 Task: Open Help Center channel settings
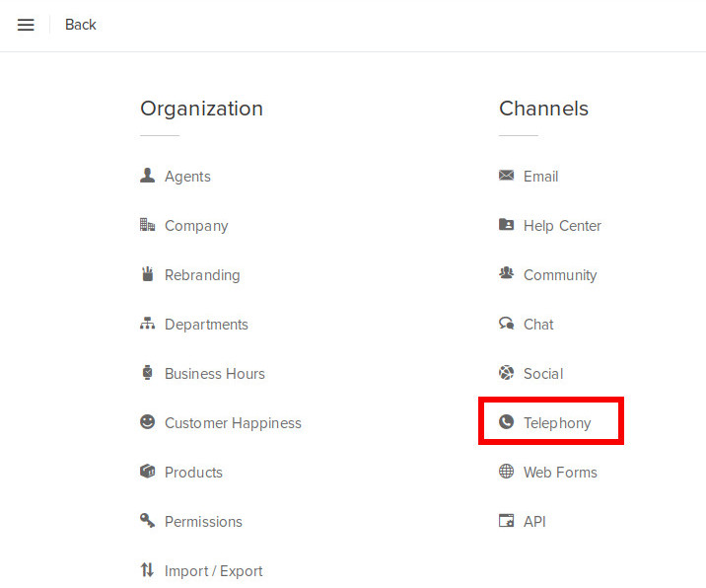(561, 226)
